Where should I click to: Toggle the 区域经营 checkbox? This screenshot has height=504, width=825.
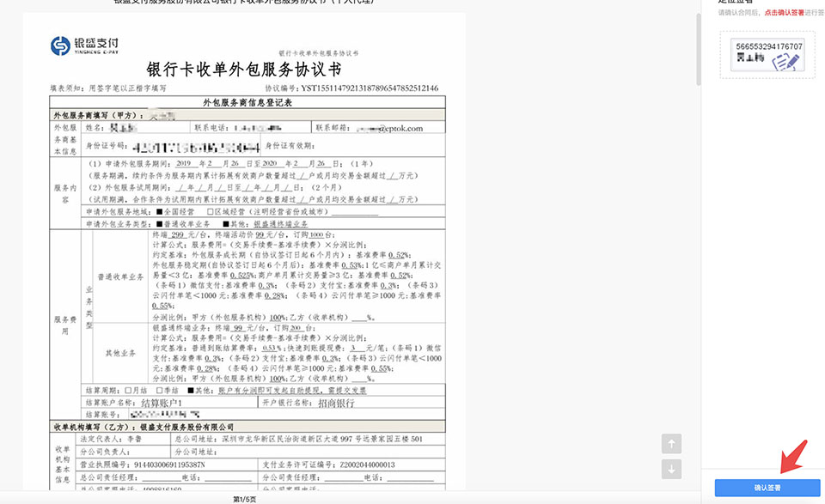click(x=210, y=212)
